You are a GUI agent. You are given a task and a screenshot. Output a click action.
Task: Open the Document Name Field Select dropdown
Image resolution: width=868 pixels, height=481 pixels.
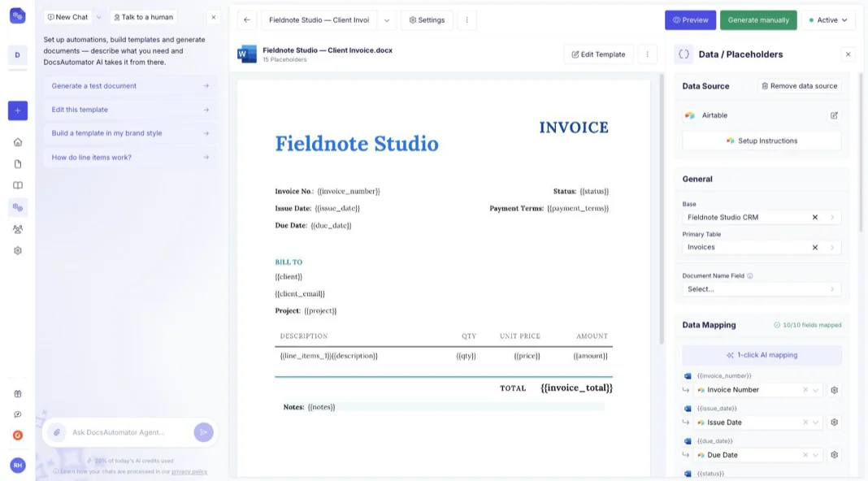tap(762, 289)
